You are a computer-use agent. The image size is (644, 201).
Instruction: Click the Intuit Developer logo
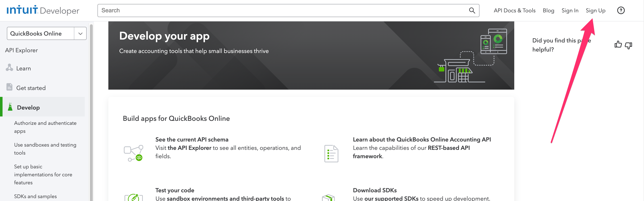point(43,10)
